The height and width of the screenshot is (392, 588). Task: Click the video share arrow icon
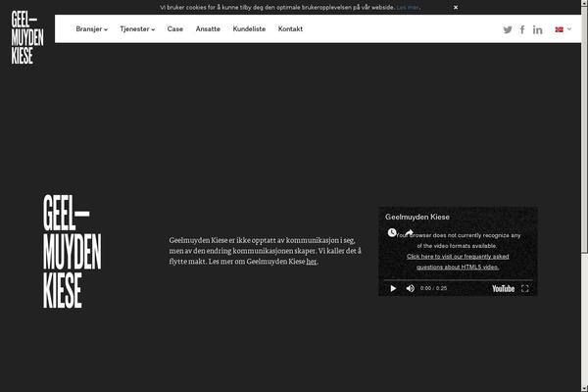409,232
